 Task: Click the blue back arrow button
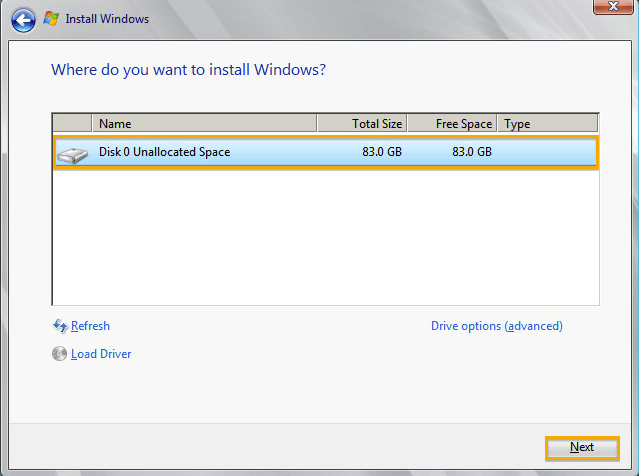point(24,18)
